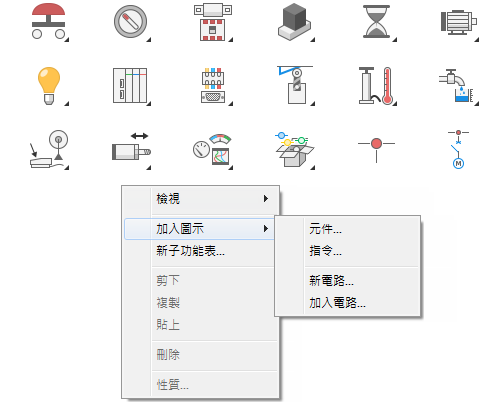502x406 pixels.
Task: Open the gauge and chart instruments icon
Action: point(212,149)
